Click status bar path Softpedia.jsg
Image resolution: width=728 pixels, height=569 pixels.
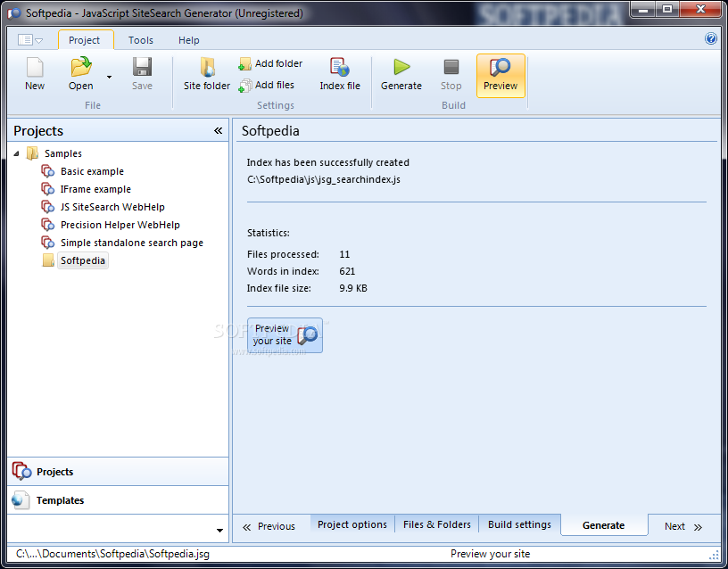click(112, 554)
